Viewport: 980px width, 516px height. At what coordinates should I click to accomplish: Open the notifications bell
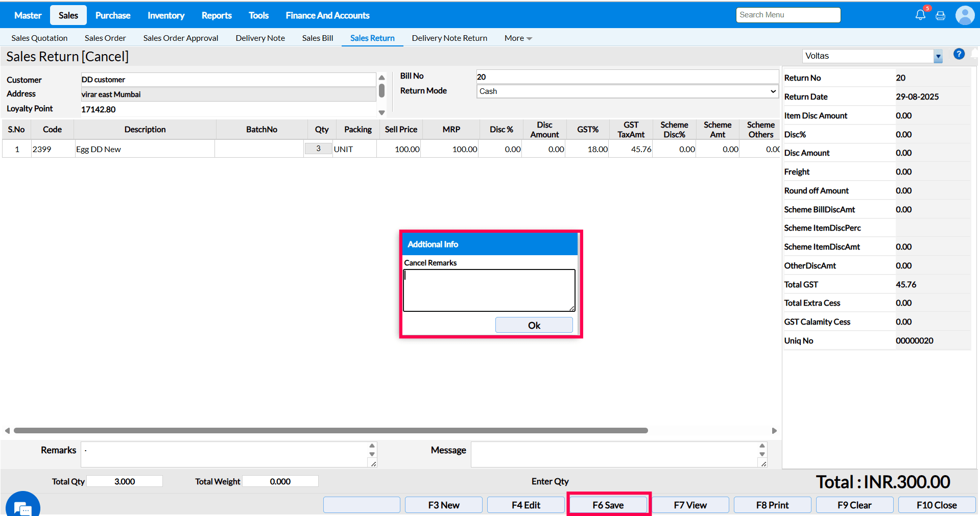(x=920, y=15)
